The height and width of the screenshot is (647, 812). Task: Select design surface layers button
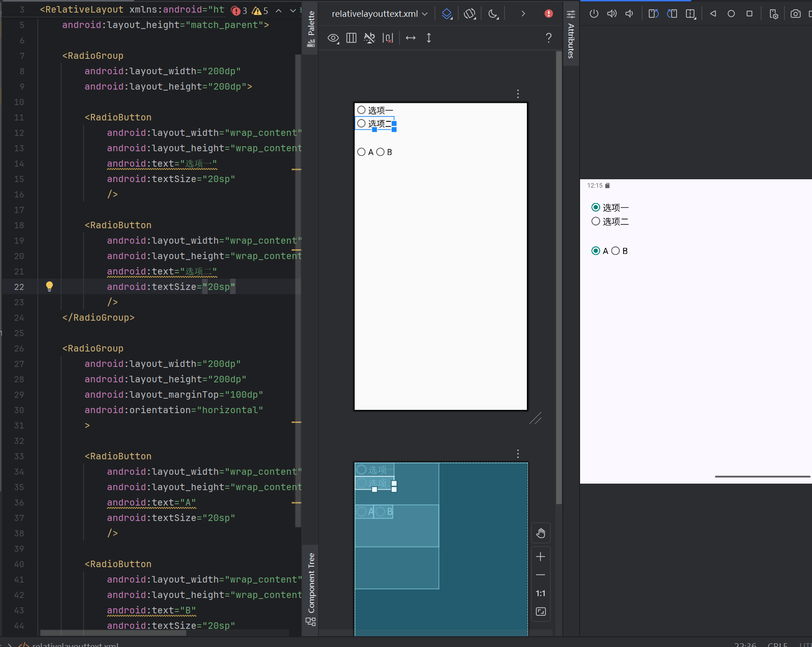coord(447,14)
